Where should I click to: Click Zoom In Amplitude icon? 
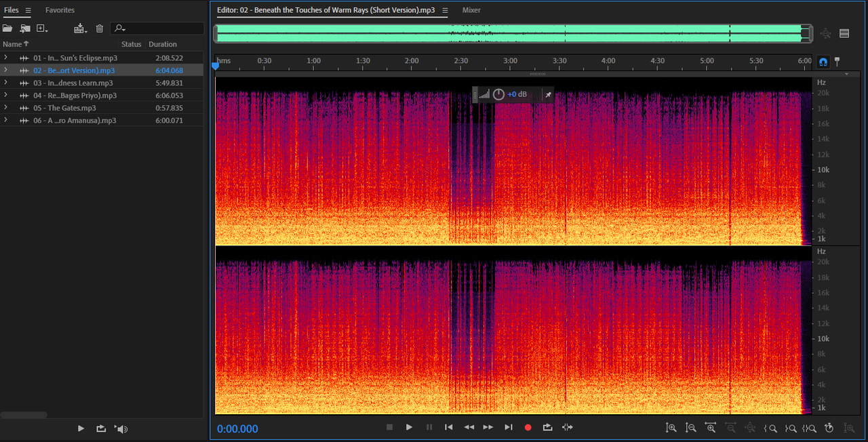671,428
